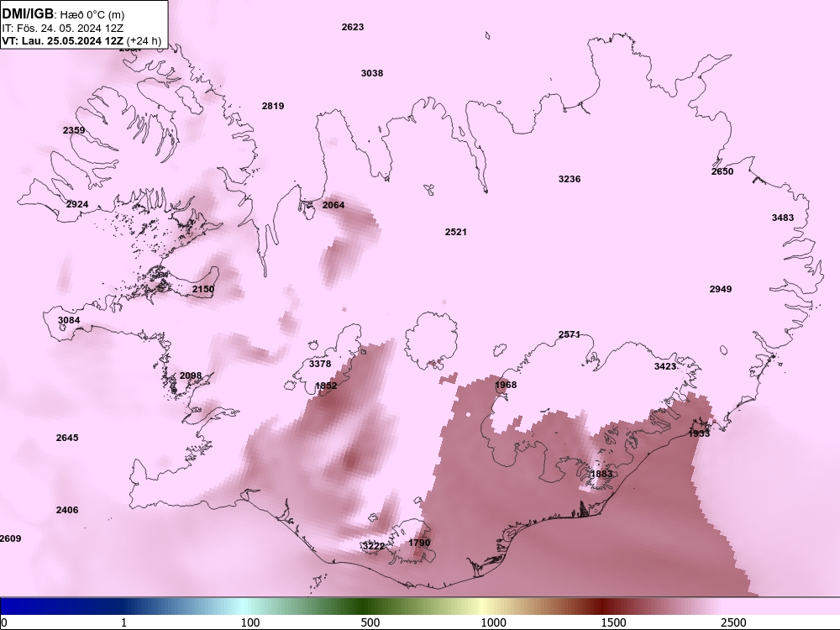
Task: Click the 500 tick label on the color scale
Action: 370,622
